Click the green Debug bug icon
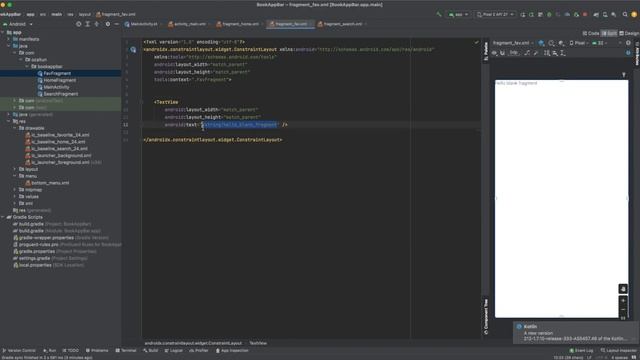This screenshot has height=360, width=640. 549,14
